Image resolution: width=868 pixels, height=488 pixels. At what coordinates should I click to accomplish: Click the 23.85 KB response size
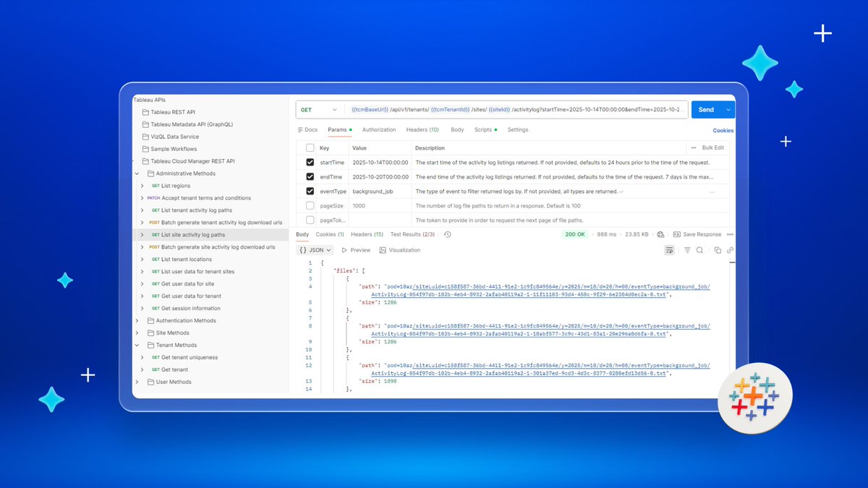pos(637,234)
